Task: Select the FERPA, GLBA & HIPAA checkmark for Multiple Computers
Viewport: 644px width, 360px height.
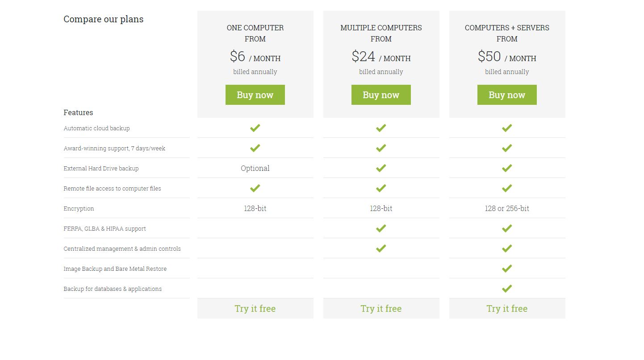Action: pos(381,228)
